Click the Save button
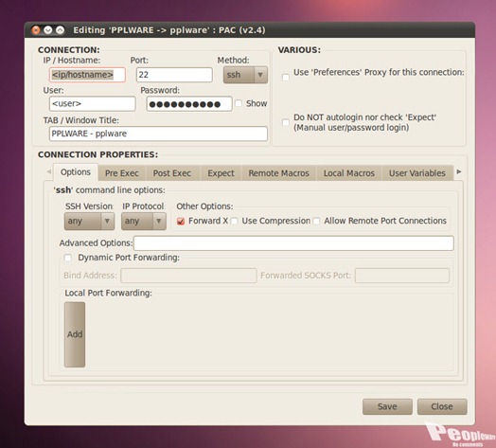496x448 pixels. pos(387,406)
